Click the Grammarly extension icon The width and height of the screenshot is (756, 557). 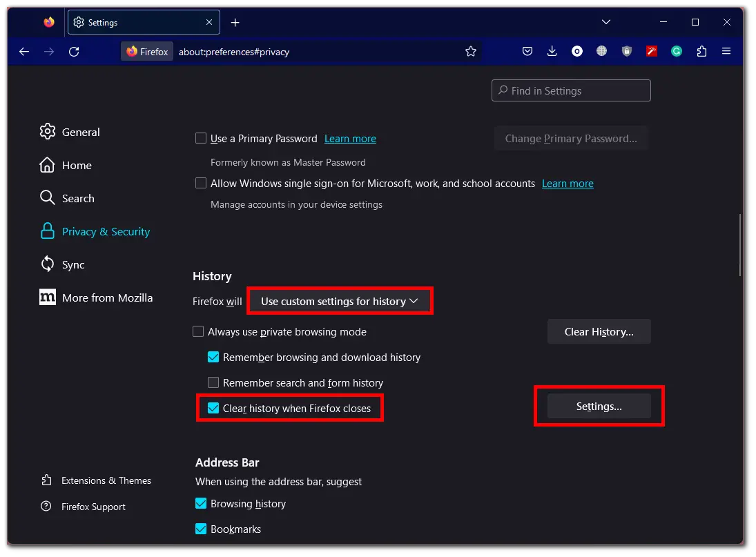[676, 51]
